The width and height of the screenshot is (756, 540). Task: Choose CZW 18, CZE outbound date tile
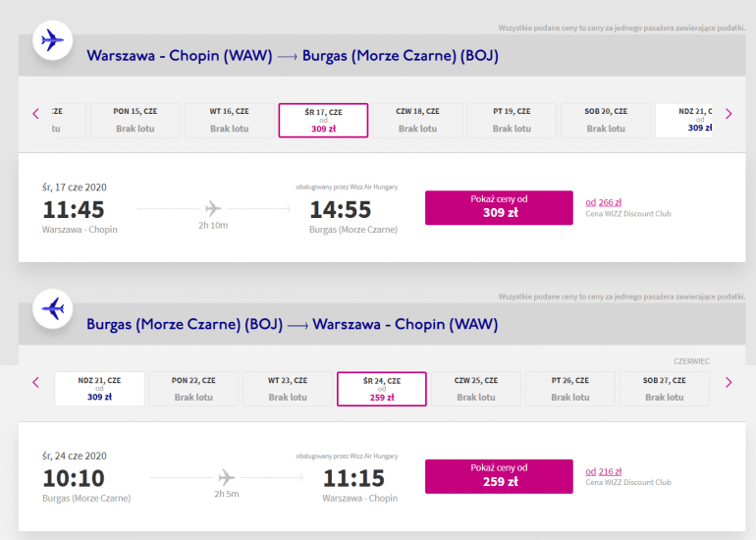point(417,120)
